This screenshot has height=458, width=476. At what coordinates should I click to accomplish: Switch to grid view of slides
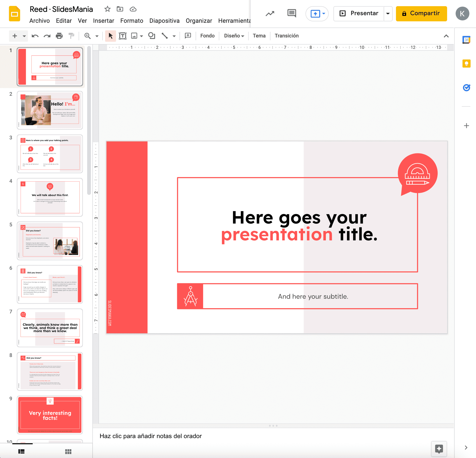68,451
